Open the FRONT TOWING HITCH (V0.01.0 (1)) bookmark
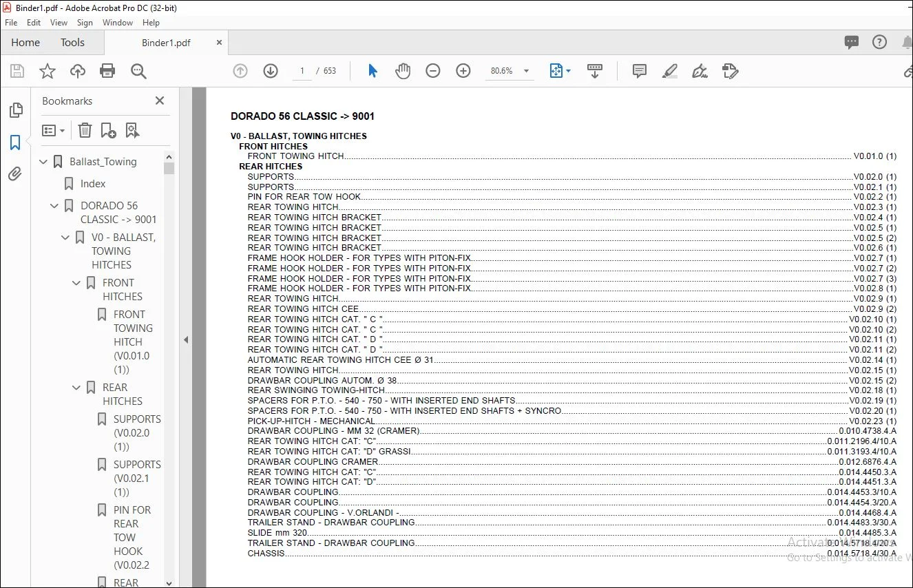The height and width of the screenshot is (588, 913). (x=132, y=342)
